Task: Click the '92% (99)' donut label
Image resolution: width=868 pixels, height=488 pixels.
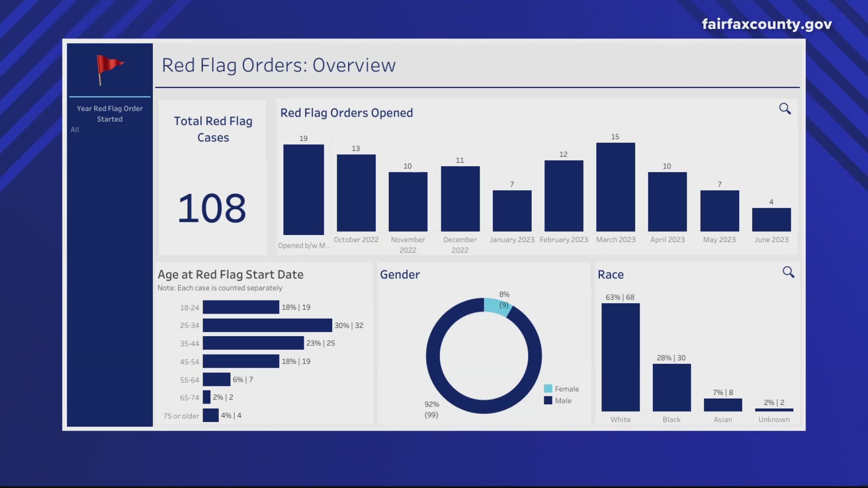Action: (432, 409)
